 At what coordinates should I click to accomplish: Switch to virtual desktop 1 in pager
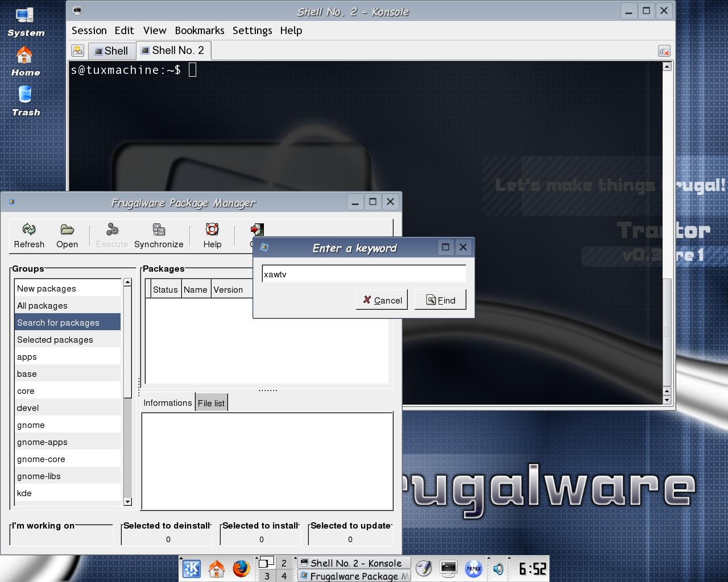tap(267, 563)
